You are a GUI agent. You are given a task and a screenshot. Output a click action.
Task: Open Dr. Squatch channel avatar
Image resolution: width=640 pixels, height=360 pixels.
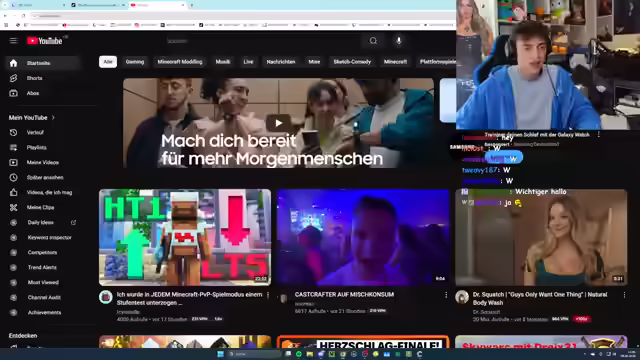click(462, 297)
